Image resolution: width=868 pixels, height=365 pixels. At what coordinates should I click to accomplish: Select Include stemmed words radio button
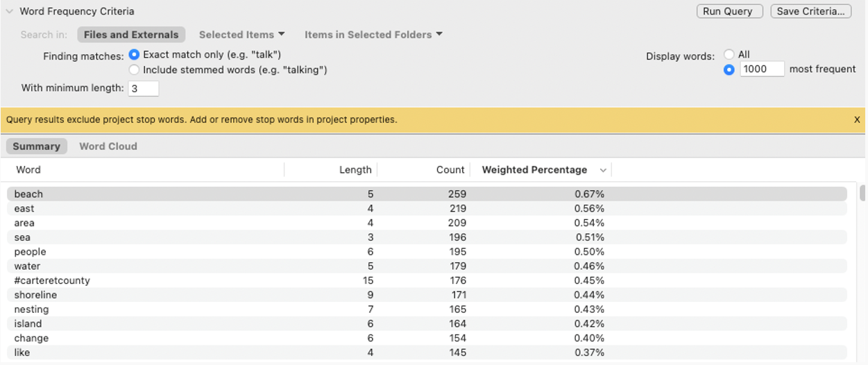(x=135, y=70)
